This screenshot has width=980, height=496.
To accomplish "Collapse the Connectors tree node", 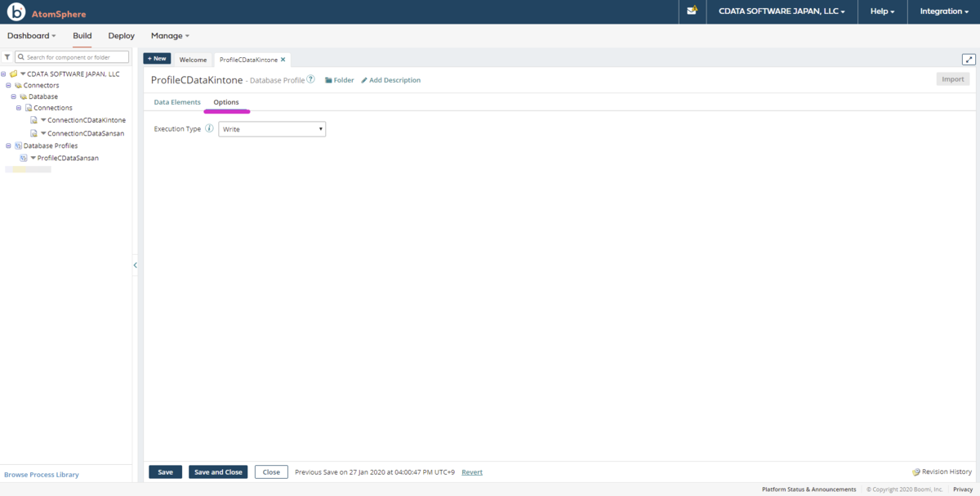I will [9, 85].
